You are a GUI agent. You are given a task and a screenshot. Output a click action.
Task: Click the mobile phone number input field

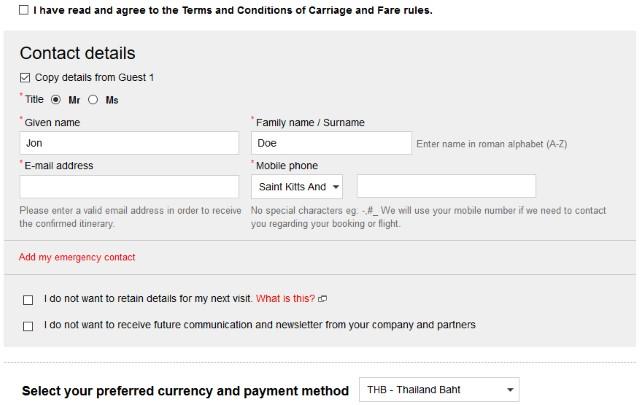coord(446,186)
